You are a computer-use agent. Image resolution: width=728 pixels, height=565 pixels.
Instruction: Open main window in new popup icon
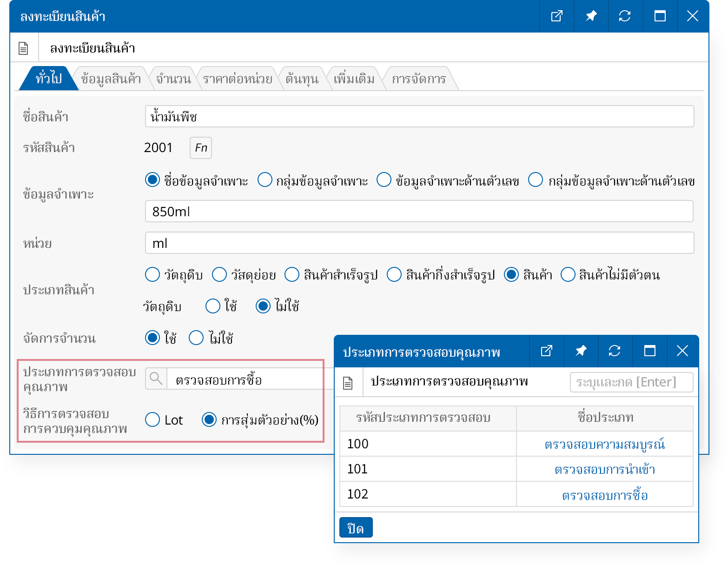tap(556, 16)
